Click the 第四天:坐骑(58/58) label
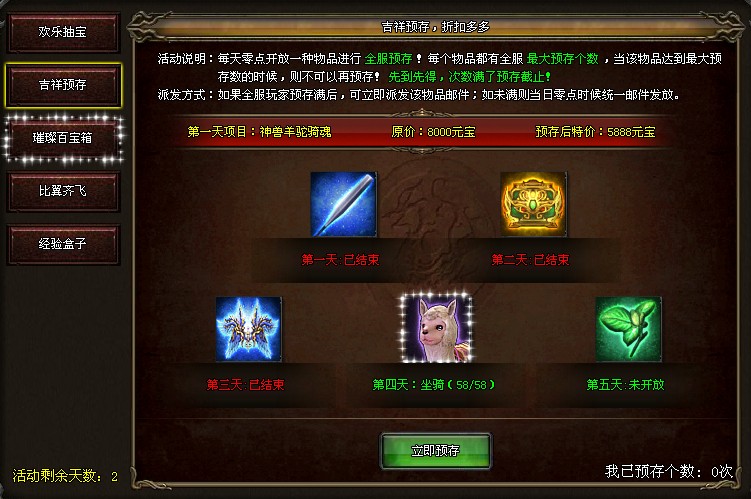751x499 pixels. click(433, 385)
